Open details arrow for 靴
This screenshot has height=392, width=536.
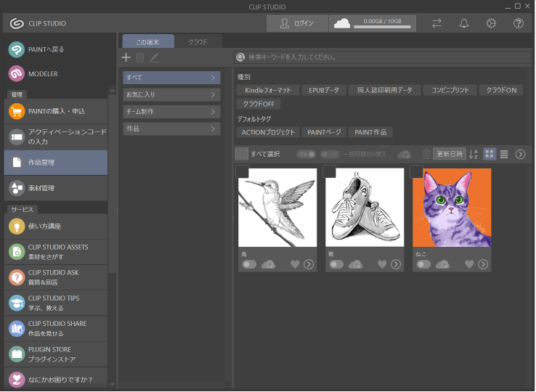[396, 264]
